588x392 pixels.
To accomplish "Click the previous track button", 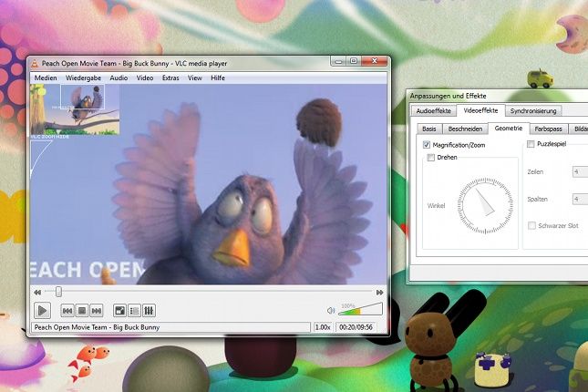I will click(x=67, y=311).
